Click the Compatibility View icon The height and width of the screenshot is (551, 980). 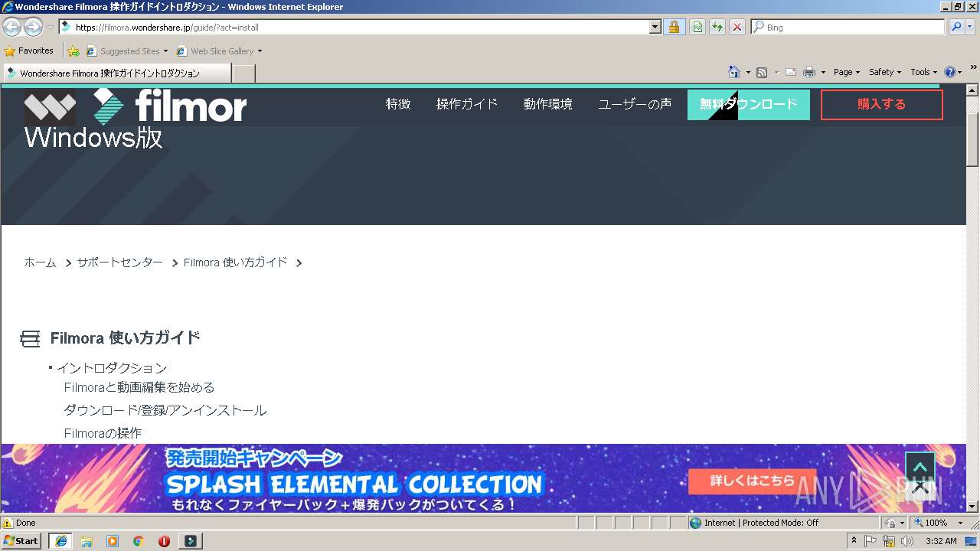click(x=697, y=27)
